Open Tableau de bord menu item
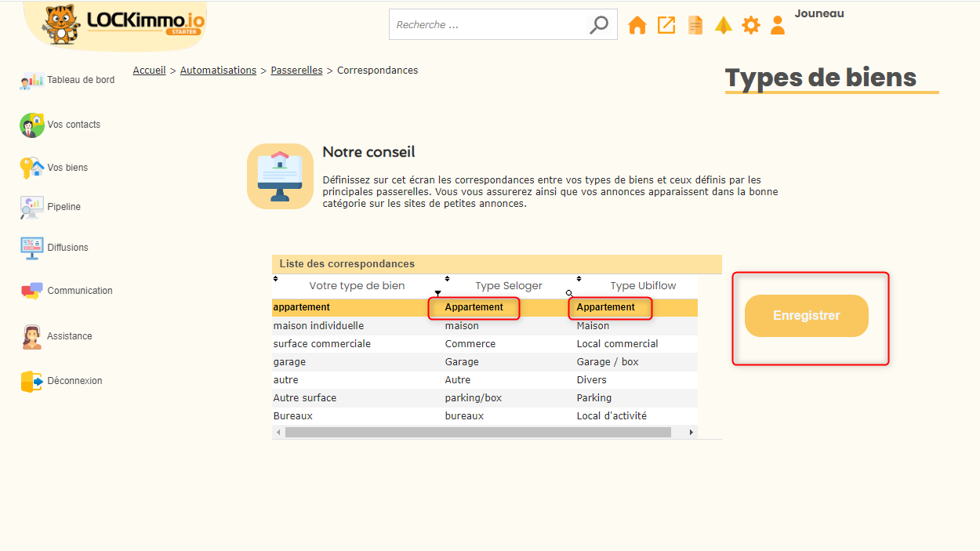980x551 pixels. (81, 80)
